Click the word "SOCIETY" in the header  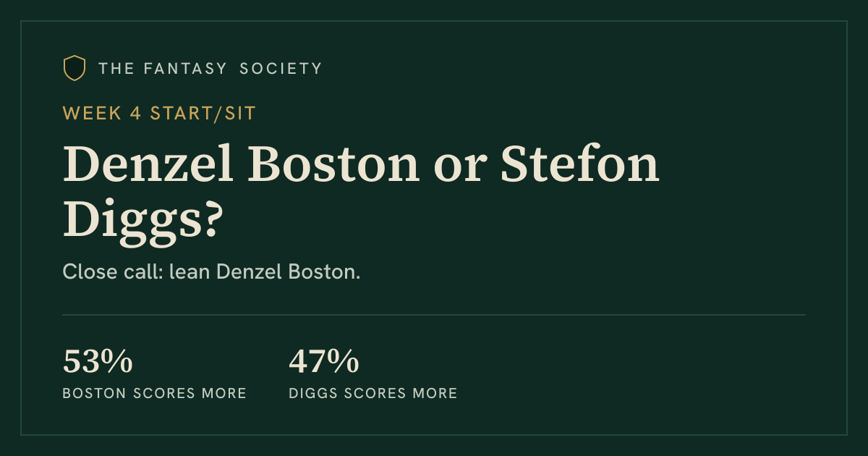pos(281,69)
